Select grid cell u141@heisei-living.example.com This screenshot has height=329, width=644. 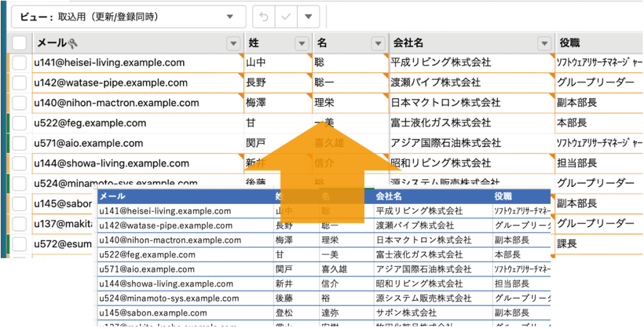coord(138,63)
